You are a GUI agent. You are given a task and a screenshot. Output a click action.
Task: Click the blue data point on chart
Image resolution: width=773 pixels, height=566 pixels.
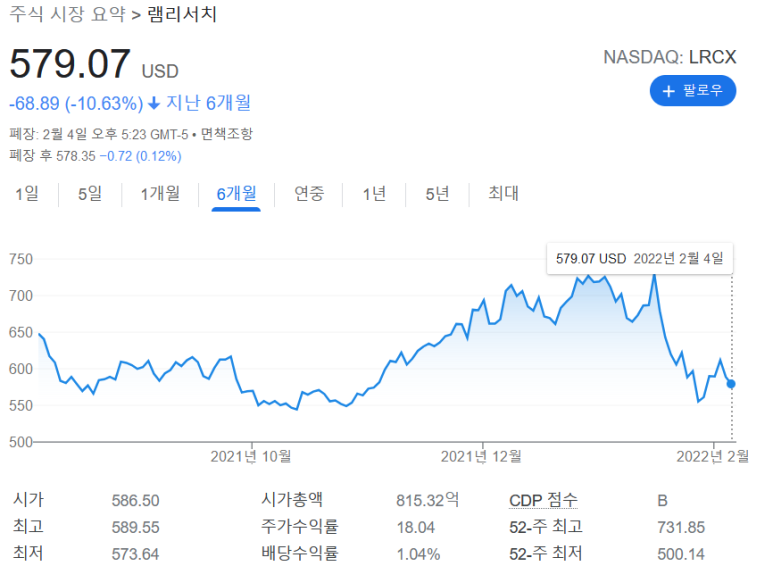pos(731,384)
